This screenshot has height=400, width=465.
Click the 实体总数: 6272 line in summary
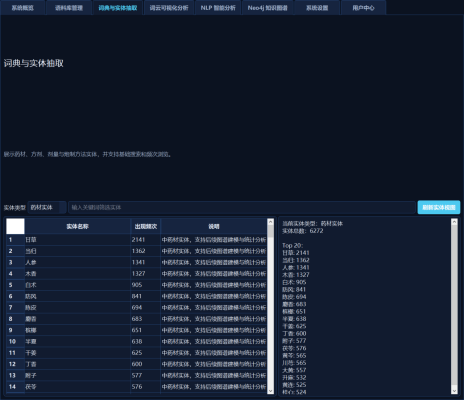[x=303, y=231]
